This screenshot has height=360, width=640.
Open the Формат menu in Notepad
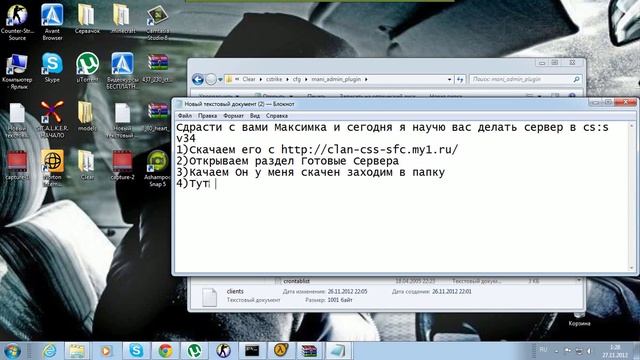pyautogui.click(x=233, y=116)
